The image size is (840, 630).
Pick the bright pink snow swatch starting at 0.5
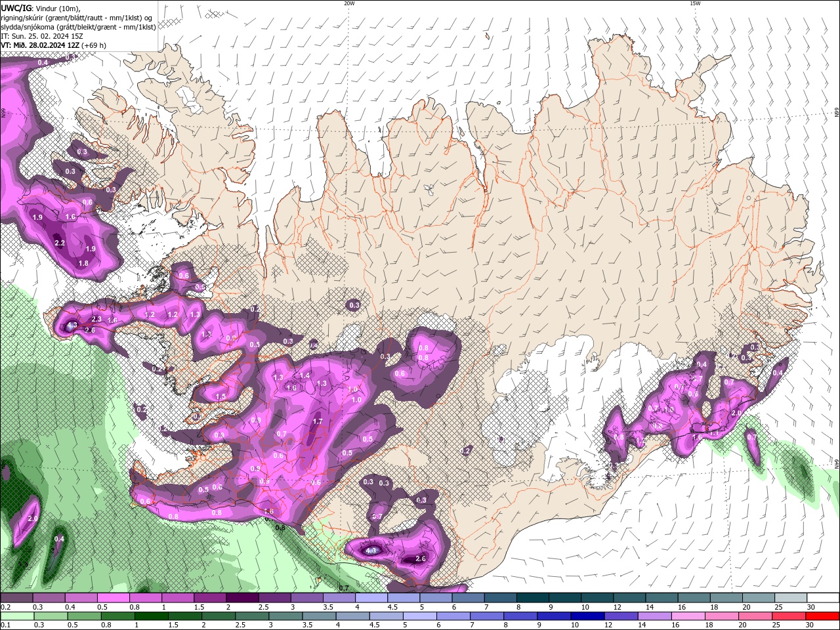113,598
